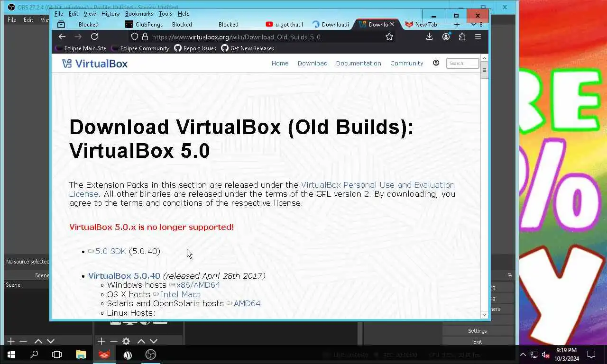Image resolution: width=607 pixels, height=364 pixels.
Task: Click the page vertical scrollbar thumb
Action: 484,70
